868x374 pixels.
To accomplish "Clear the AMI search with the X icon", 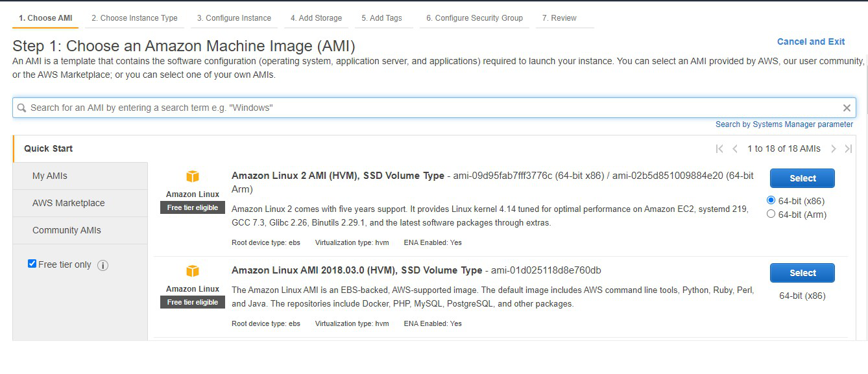I will (847, 108).
